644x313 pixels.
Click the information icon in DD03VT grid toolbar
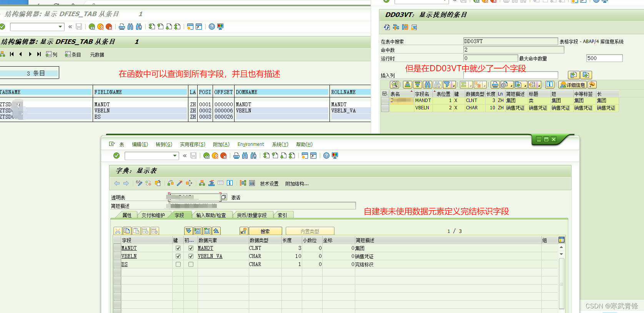550,85
